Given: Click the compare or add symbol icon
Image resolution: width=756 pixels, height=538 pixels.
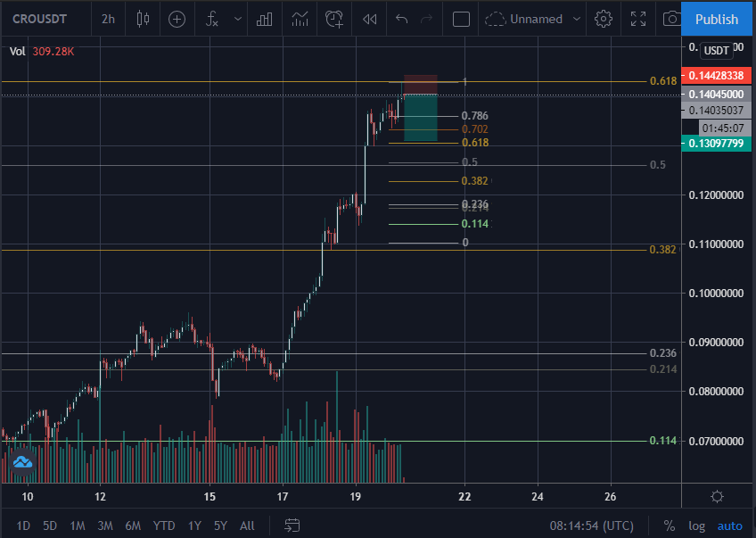Looking at the screenshot, I should point(177,20).
